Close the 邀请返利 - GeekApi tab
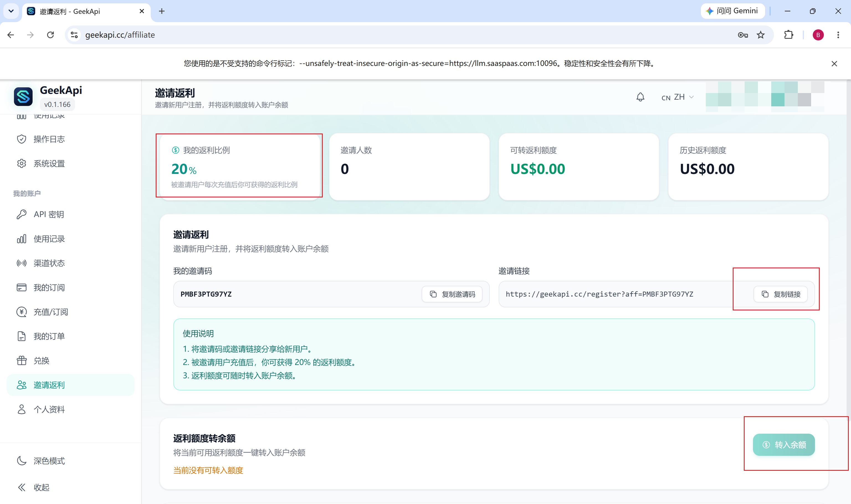Image resolution: width=851 pixels, height=504 pixels. pyautogui.click(x=142, y=11)
